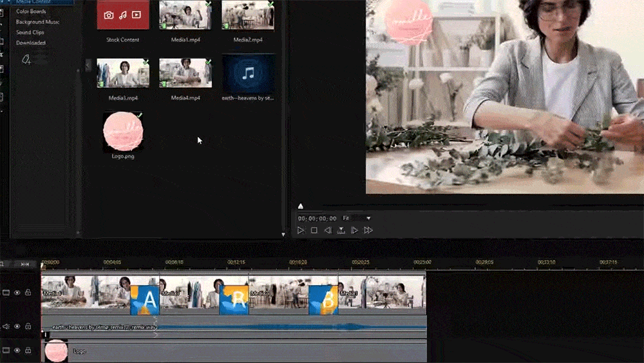The height and width of the screenshot is (363, 644).
Task: Select the earth--heavens audio clip on the timeline
Action: click(x=234, y=328)
